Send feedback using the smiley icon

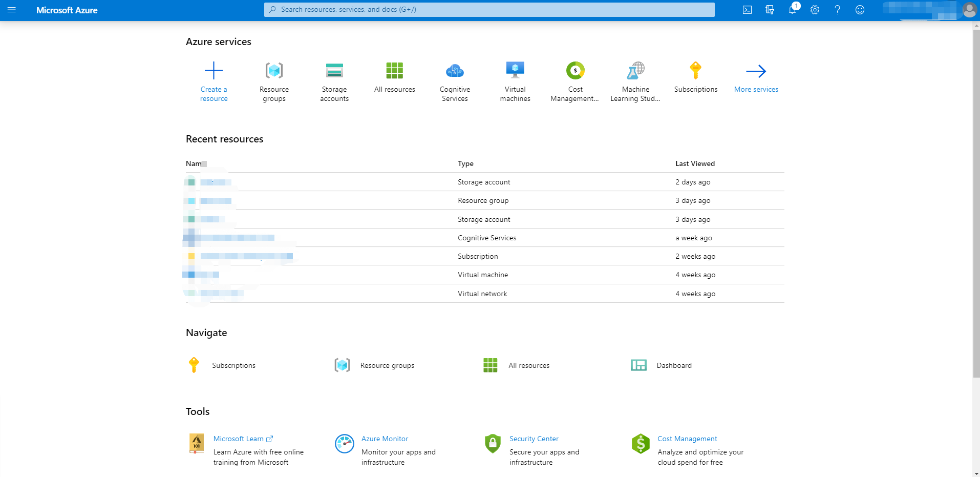tap(860, 10)
